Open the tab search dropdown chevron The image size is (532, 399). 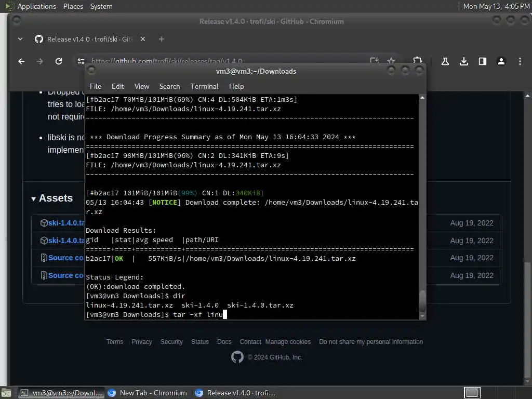(x=20, y=39)
